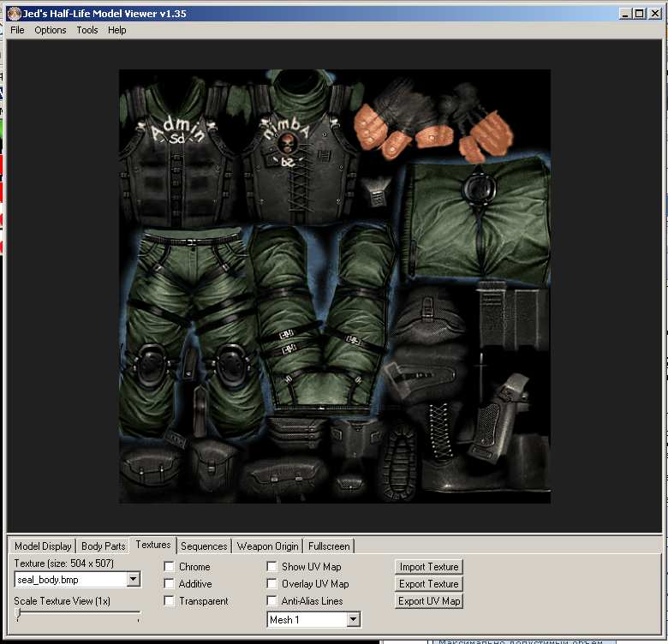Click the Export Texture button
The image size is (668, 644).
[428, 584]
